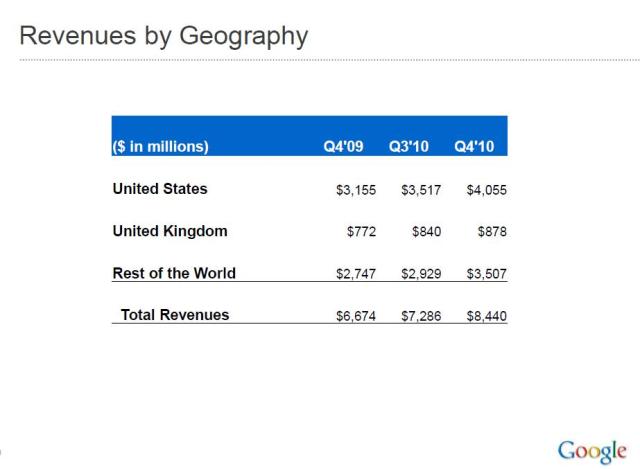Select the Q4'10 column header
The height and width of the screenshot is (469, 640).
(x=474, y=146)
